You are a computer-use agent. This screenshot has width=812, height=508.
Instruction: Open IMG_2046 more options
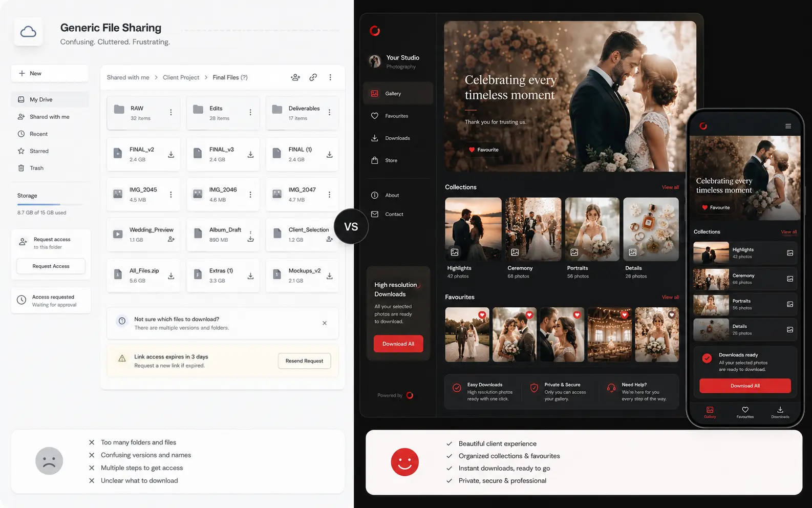tap(250, 195)
